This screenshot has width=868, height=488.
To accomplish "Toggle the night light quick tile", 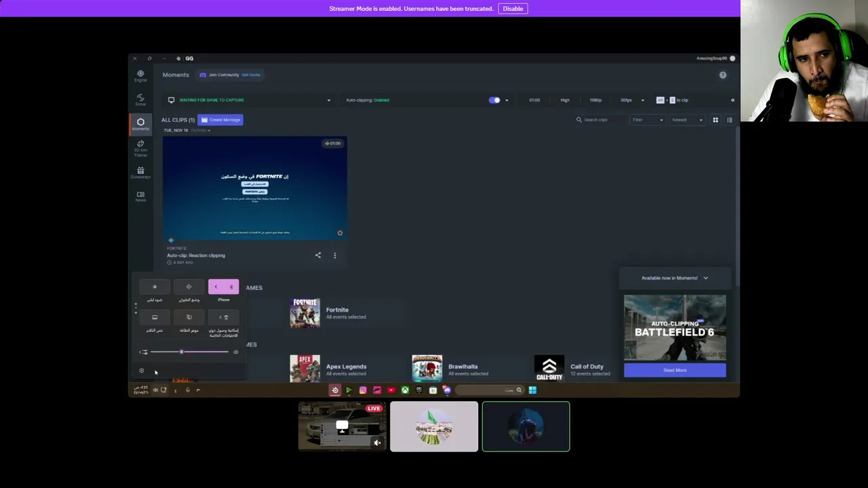I will (155, 287).
